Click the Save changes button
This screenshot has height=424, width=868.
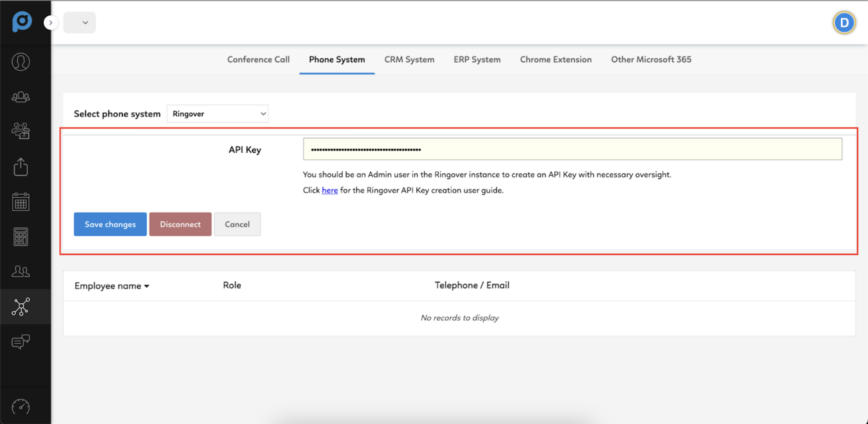click(x=110, y=224)
